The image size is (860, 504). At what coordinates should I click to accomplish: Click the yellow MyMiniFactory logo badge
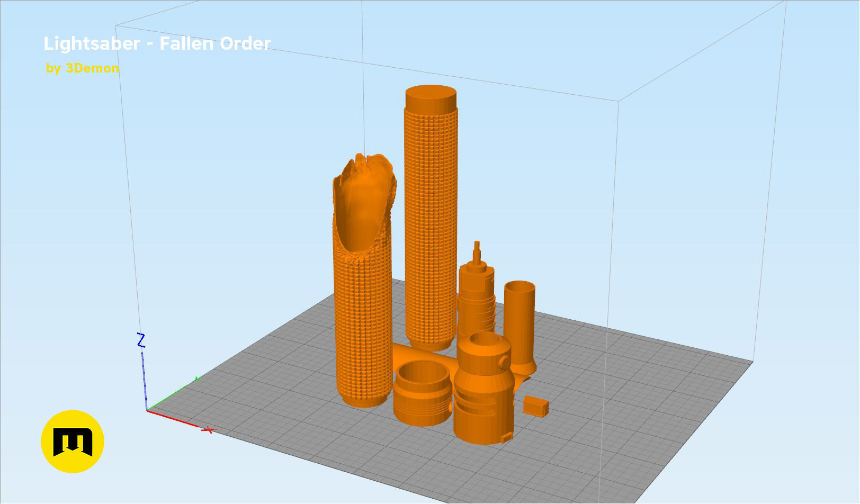(x=73, y=442)
